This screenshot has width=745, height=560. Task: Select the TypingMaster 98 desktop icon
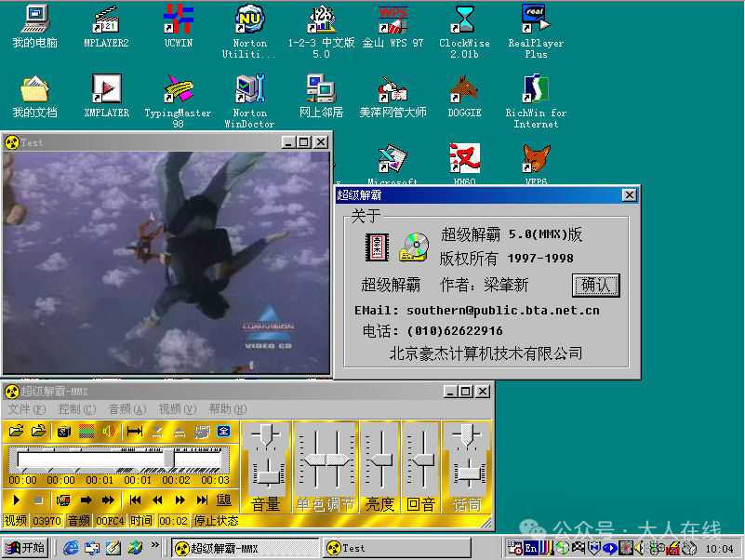click(x=178, y=101)
